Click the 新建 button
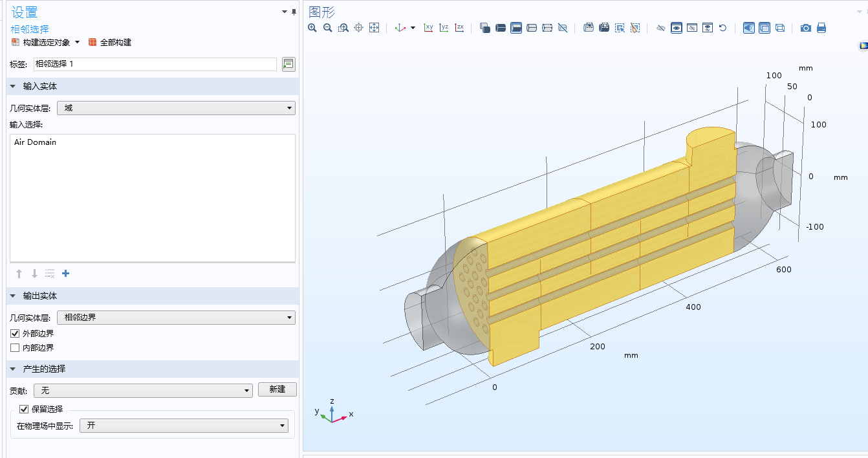 coord(277,389)
